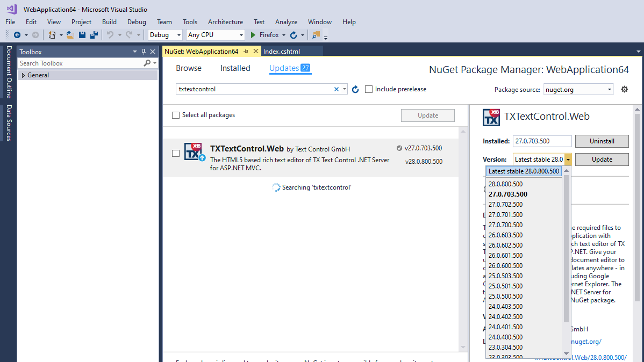Image resolution: width=644 pixels, height=362 pixels.
Task: Close the NuGet WebApplication64 tab
Action: coord(256,52)
